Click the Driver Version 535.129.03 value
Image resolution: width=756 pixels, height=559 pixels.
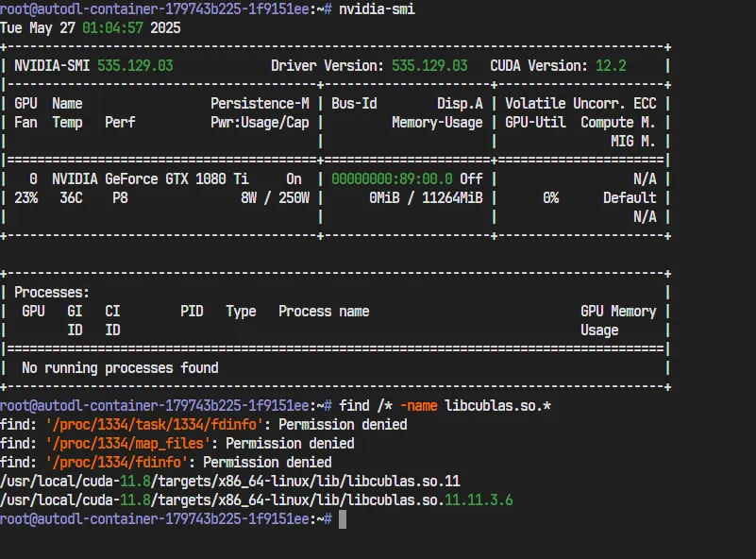click(x=426, y=66)
